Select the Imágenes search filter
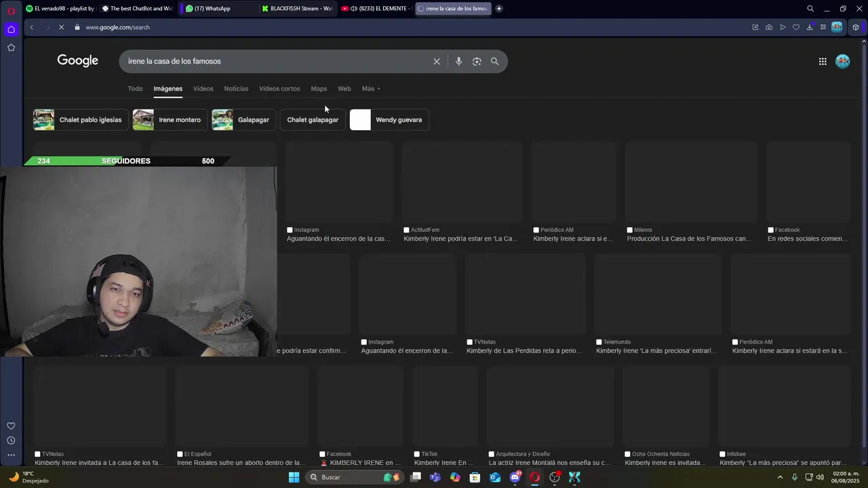 167,89
